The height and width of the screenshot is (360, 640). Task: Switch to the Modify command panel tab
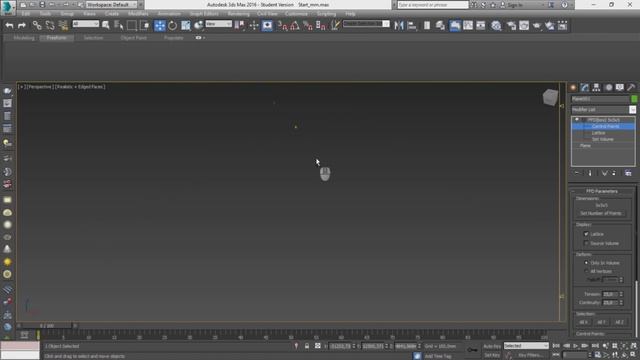(585, 87)
